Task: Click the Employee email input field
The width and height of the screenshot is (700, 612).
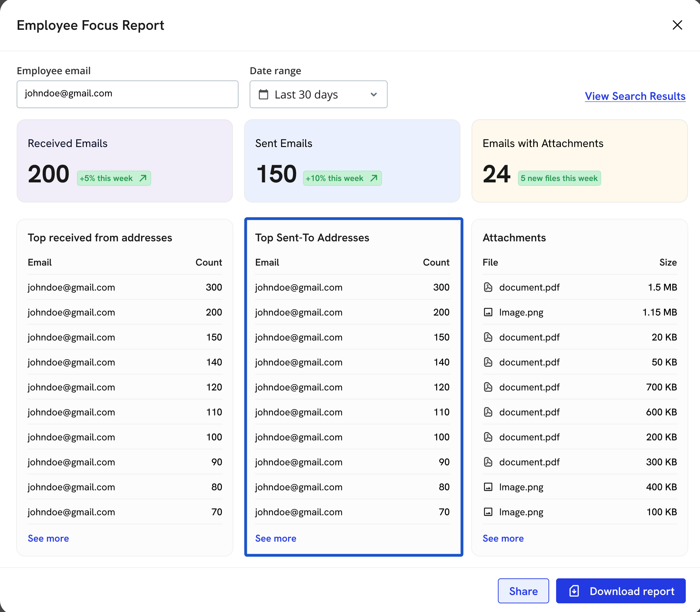Action: 127,94
